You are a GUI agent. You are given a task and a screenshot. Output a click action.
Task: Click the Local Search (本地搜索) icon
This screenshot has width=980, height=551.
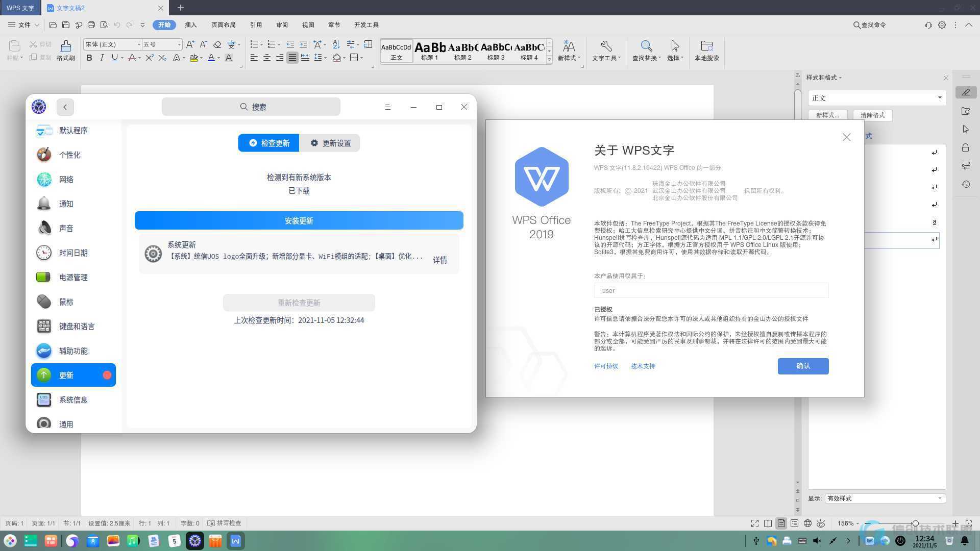click(707, 51)
